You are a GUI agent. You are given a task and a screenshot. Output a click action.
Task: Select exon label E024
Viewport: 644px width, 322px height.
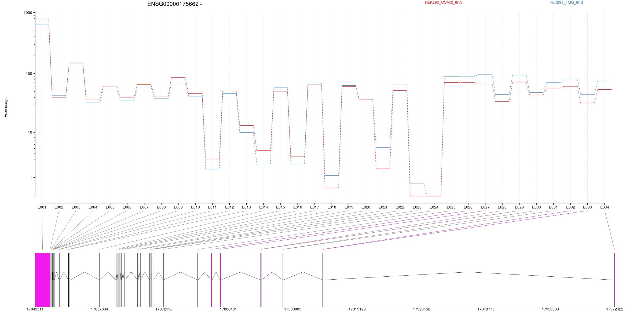(x=434, y=207)
